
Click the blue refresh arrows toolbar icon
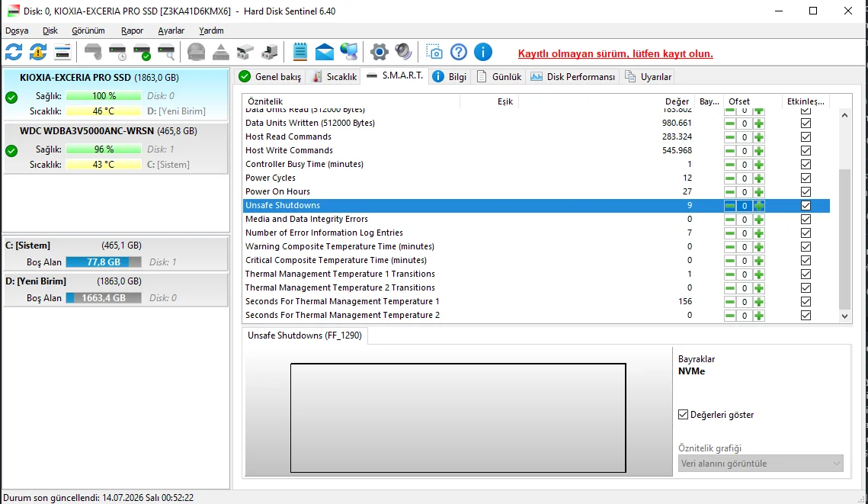tap(14, 52)
